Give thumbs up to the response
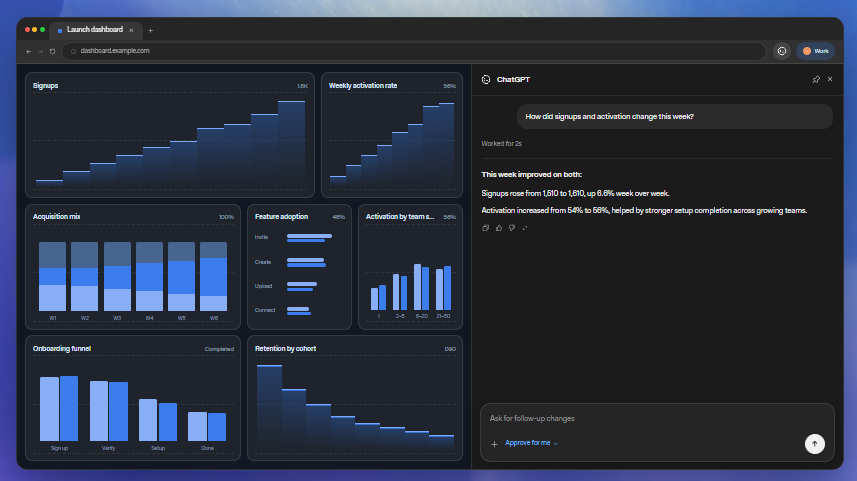857x481 pixels. pyautogui.click(x=498, y=228)
